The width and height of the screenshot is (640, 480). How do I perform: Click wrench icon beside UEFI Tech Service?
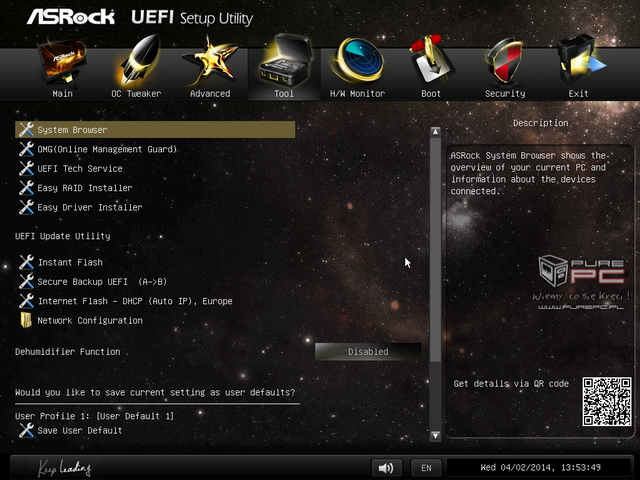pyautogui.click(x=27, y=169)
